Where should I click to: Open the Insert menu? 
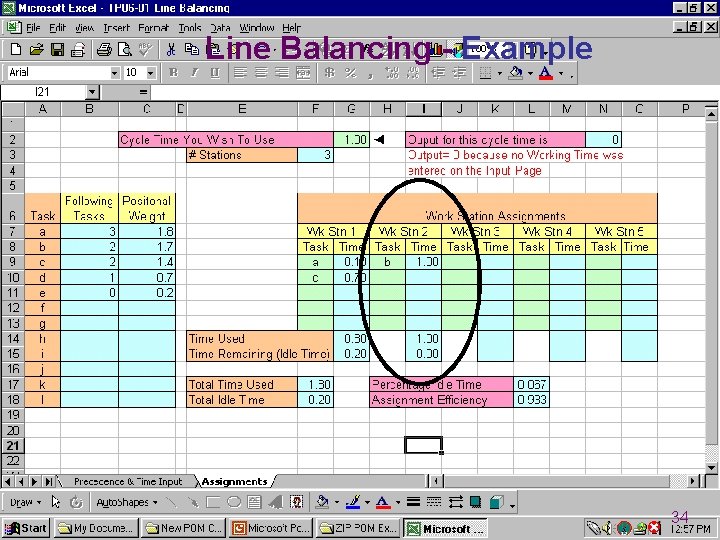click(x=116, y=28)
